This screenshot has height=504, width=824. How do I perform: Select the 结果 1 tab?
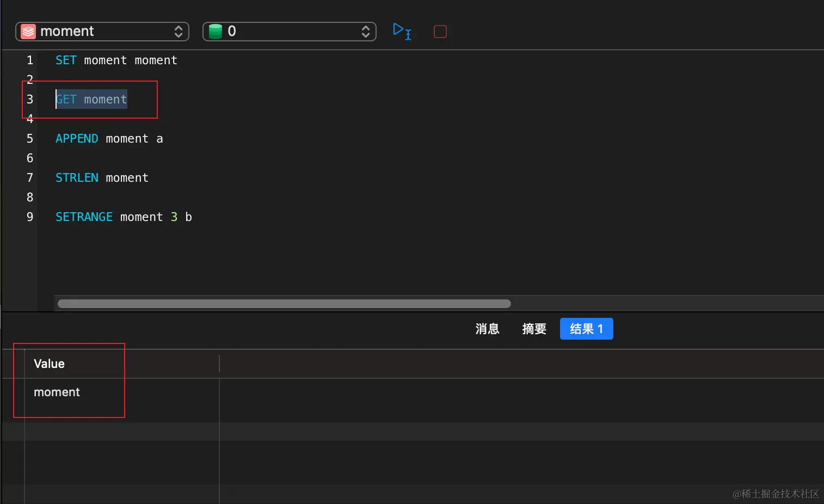[586, 329]
